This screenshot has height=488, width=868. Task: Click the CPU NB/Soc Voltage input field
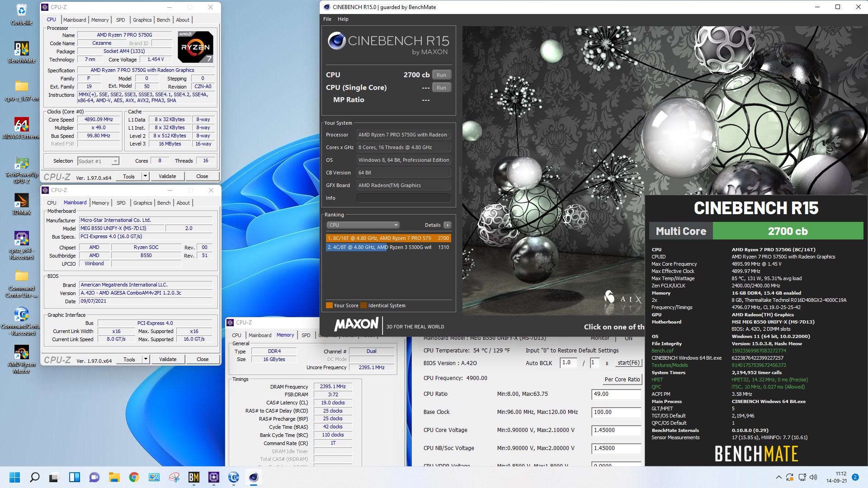click(616, 448)
